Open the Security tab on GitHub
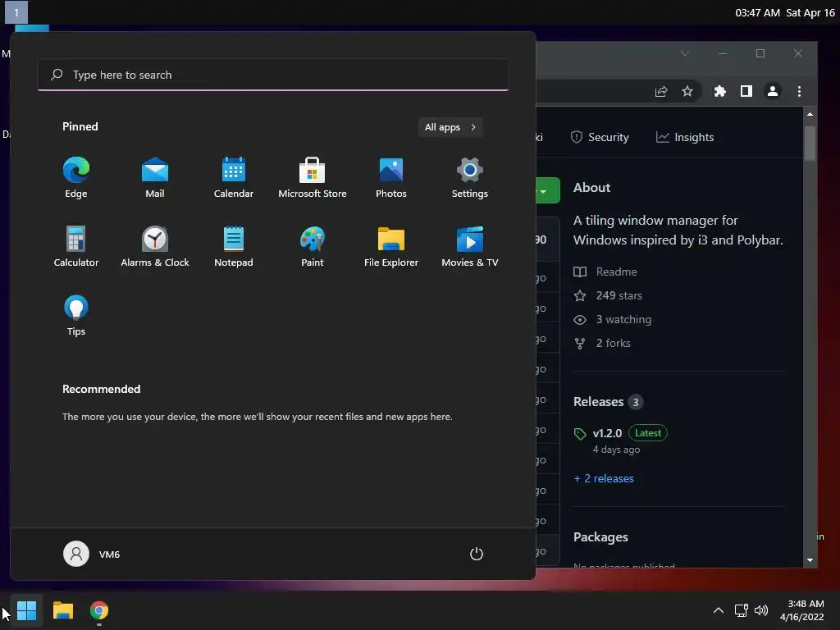The image size is (840, 630). pos(600,137)
